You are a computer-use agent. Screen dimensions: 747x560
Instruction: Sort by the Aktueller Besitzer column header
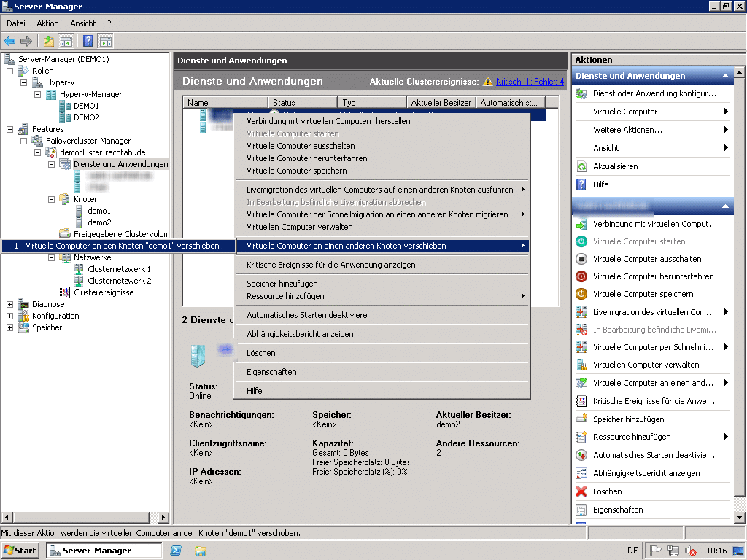click(441, 102)
